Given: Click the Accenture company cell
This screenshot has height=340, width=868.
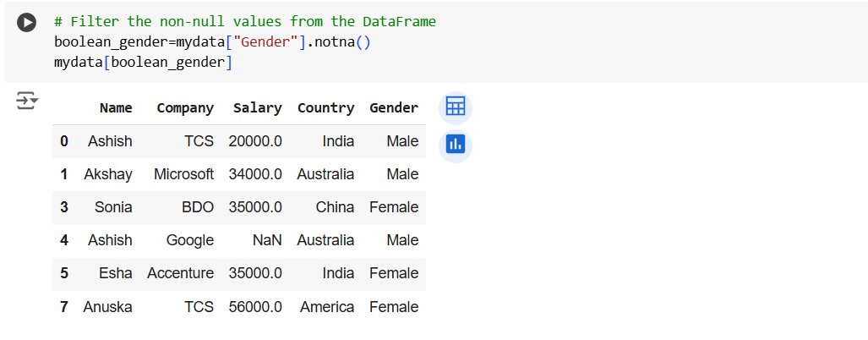Looking at the screenshot, I should coord(180,273).
